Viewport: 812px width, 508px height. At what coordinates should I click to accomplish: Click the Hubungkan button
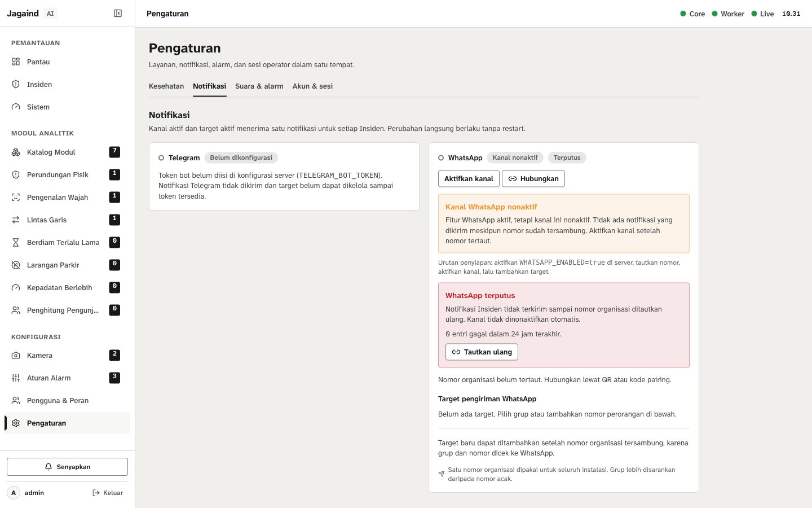[x=533, y=178]
